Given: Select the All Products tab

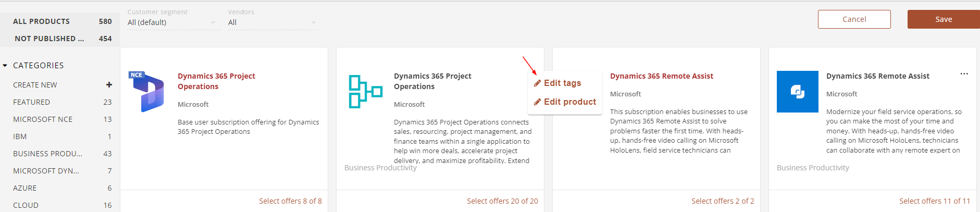Looking at the screenshot, I should click(60, 21).
